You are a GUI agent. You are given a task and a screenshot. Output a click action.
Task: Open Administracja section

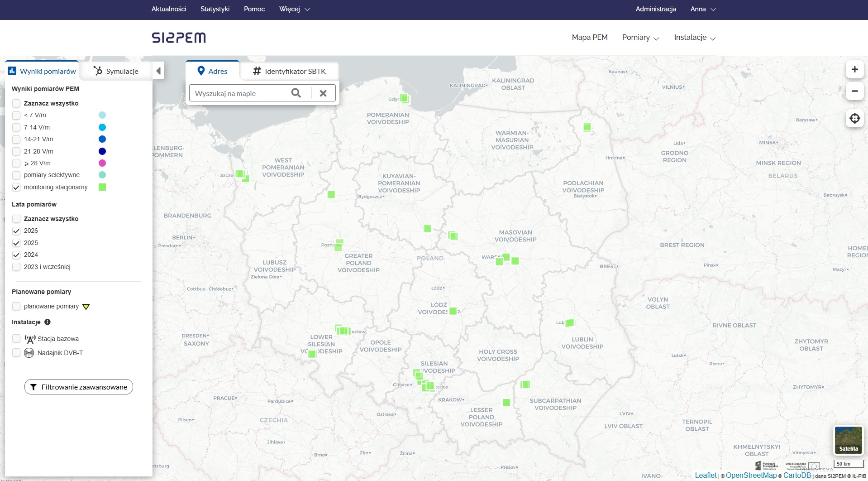pyautogui.click(x=656, y=9)
